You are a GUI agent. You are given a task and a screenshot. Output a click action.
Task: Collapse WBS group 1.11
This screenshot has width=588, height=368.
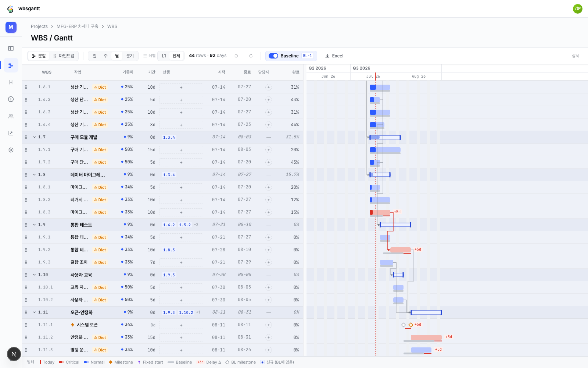[35, 312]
